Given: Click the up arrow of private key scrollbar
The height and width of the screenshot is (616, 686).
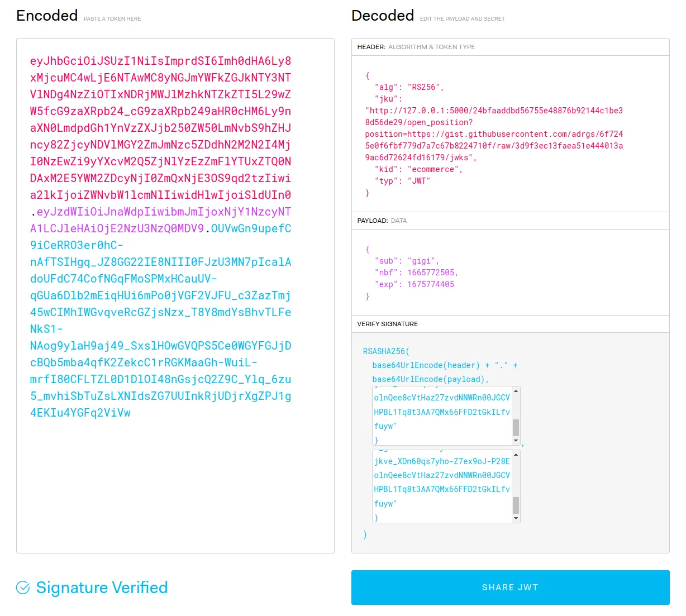Looking at the screenshot, I should (516, 455).
